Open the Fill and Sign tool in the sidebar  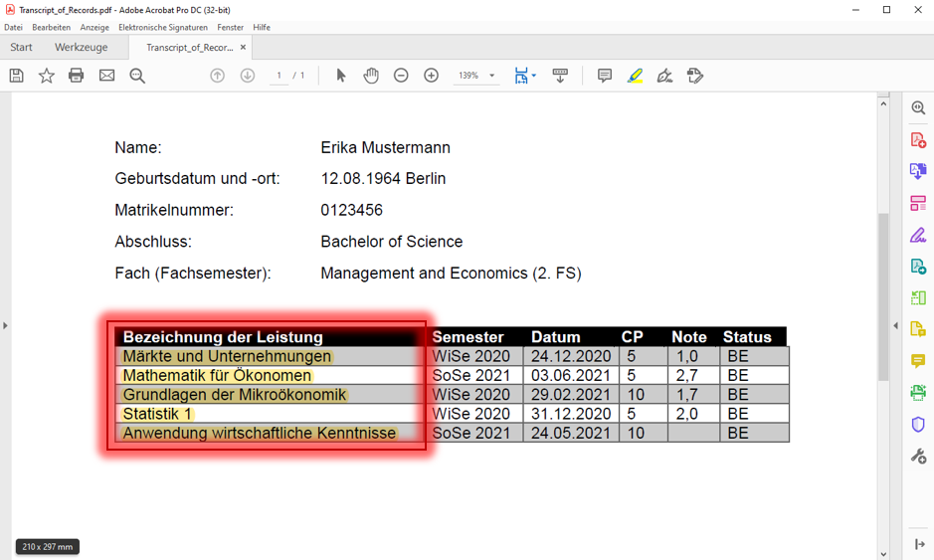[x=918, y=235]
